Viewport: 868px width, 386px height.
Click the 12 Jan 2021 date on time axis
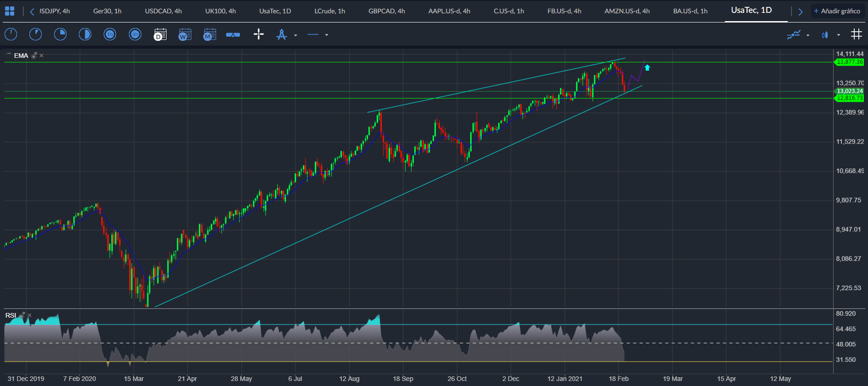pos(565,379)
